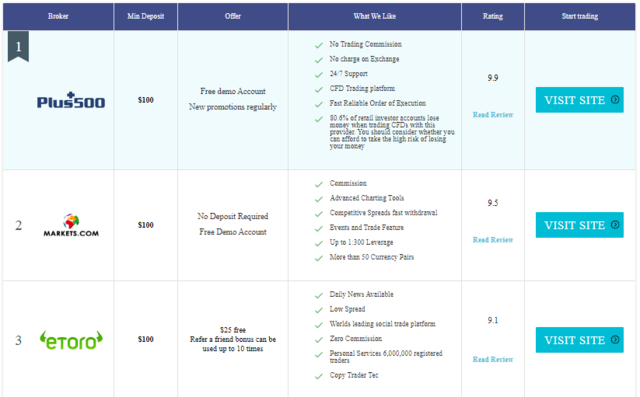Click the checkmark next to Advanced Charting Tools

pyautogui.click(x=319, y=199)
